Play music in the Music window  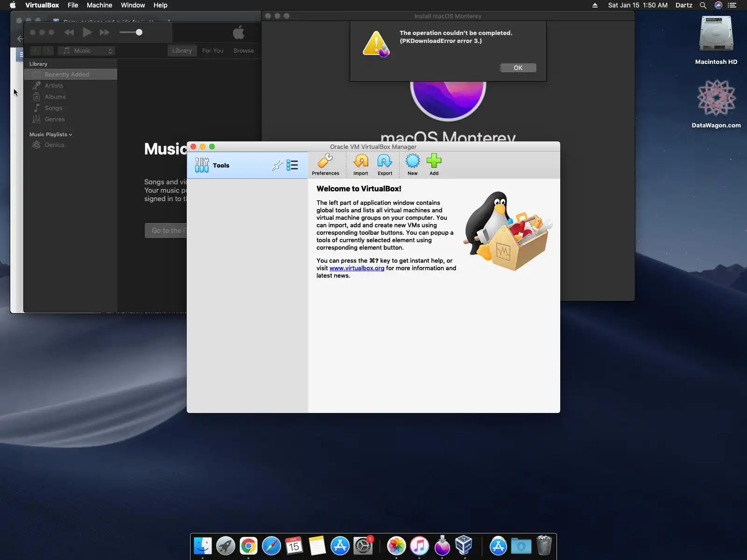coord(87,32)
